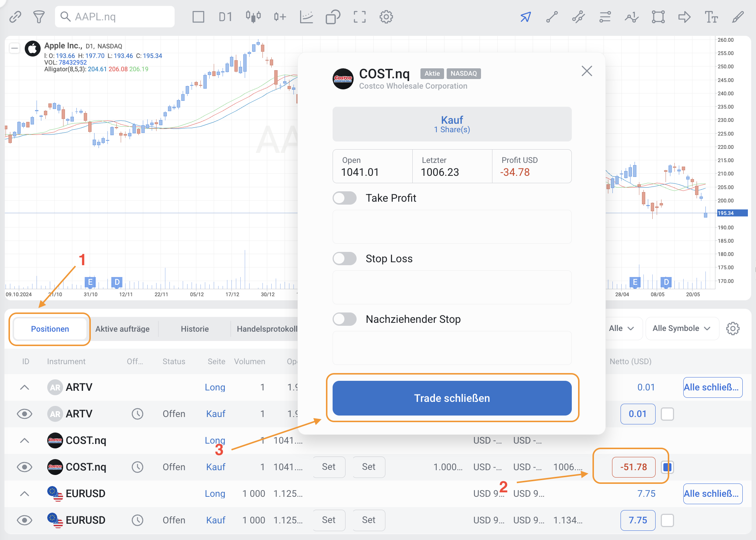Click the Trade schließen button
This screenshot has width=756, height=540.
pos(452,398)
